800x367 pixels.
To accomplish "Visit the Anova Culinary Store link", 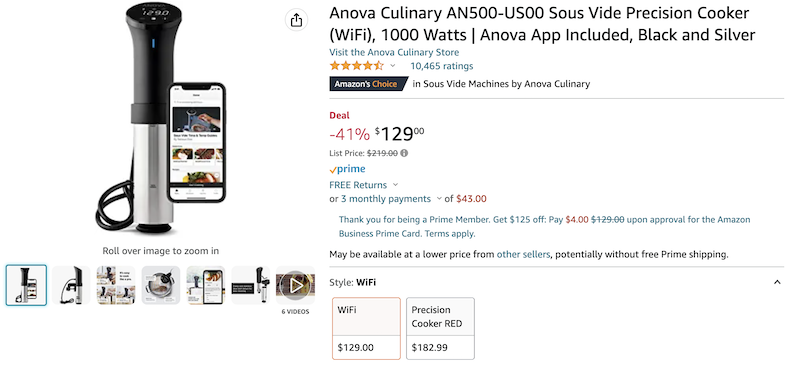I will 394,52.
